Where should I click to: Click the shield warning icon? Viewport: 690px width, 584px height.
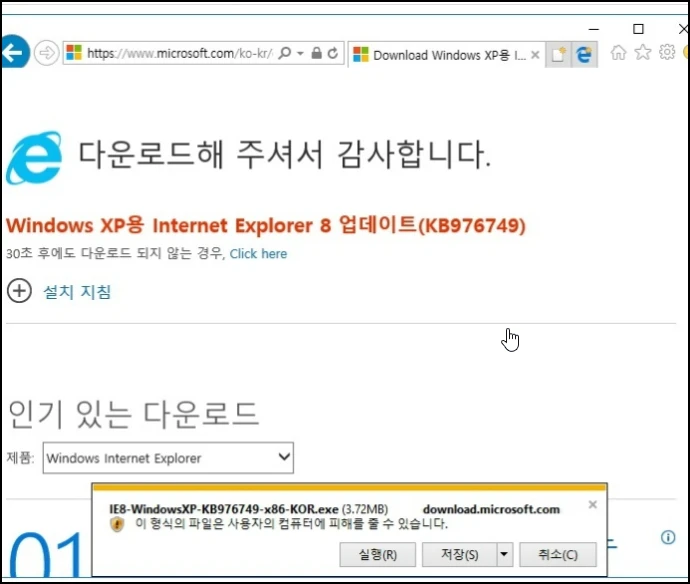click(117, 524)
